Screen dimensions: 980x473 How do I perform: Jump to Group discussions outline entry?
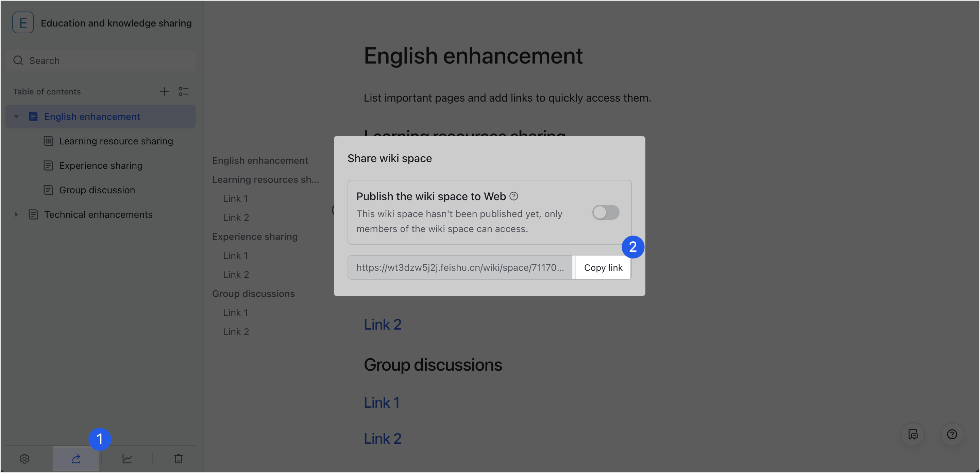coord(253,294)
